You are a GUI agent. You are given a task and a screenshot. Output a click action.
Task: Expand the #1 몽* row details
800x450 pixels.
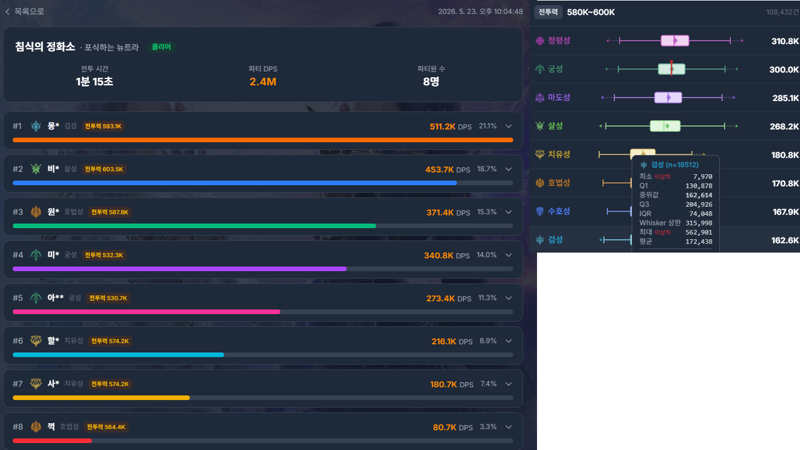509,126
